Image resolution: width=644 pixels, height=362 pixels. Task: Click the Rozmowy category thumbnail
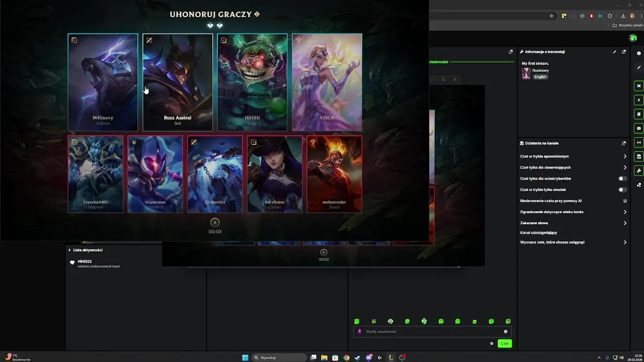click(x=526, y=73)
